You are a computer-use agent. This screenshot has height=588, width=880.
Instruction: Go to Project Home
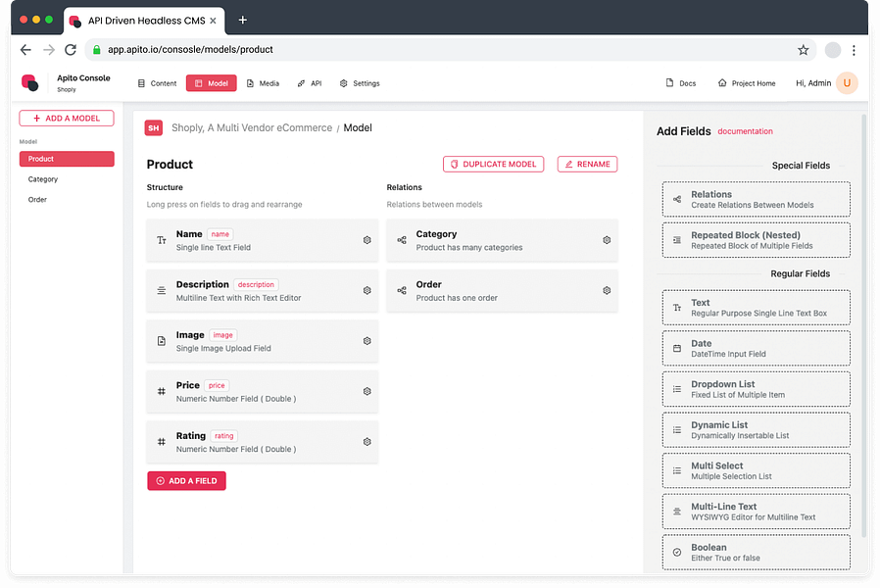747,83
